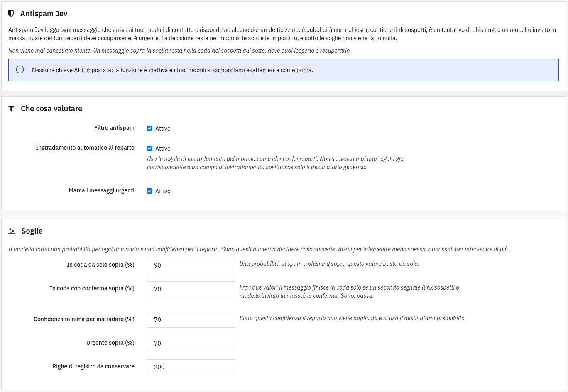The height and width of the screenshot is (392, 568).
Task: Click the In coda con conferma sopra (%) label
Action: coord(92,288)
